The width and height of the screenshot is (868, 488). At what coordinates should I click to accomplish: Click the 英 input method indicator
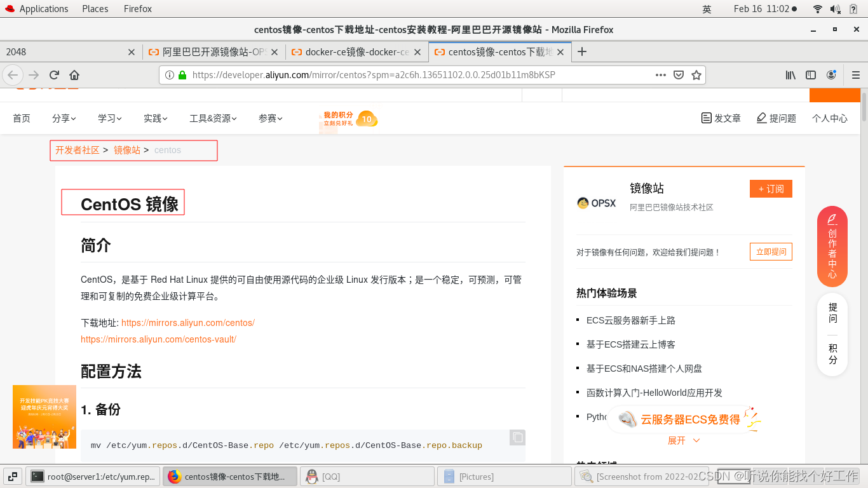click(x=707, y=9)
